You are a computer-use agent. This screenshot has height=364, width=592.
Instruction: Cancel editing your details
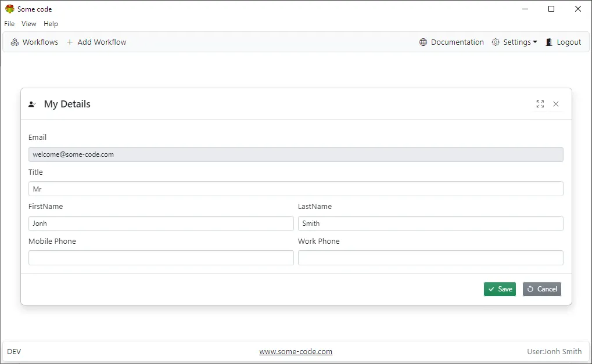(541, 289)
